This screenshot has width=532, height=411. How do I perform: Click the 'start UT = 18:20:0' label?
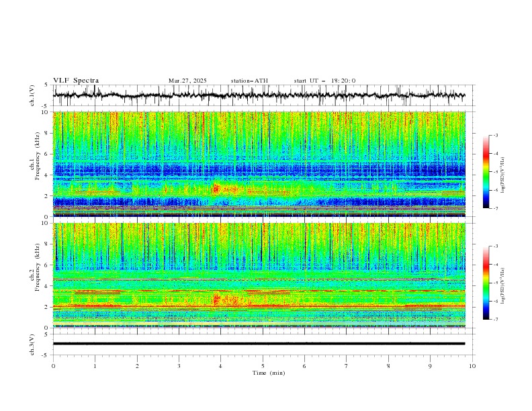(x=324, y=81)
